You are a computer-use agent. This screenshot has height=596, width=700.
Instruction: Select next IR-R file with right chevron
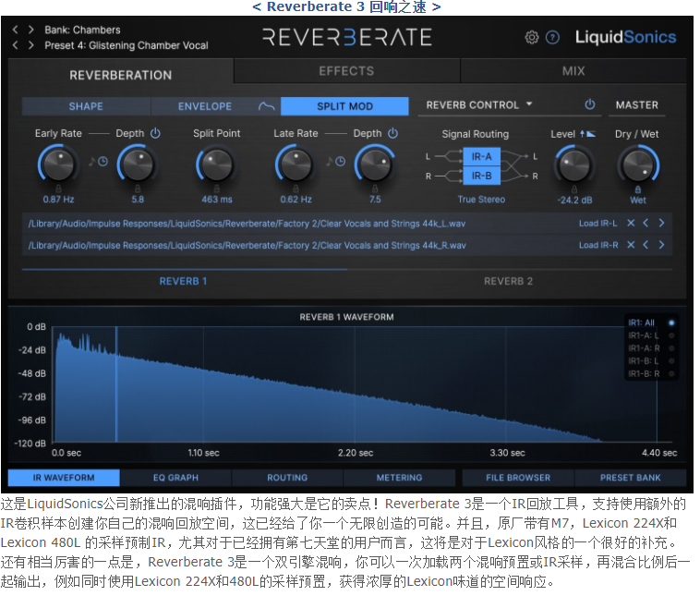(x=661, y=245)
